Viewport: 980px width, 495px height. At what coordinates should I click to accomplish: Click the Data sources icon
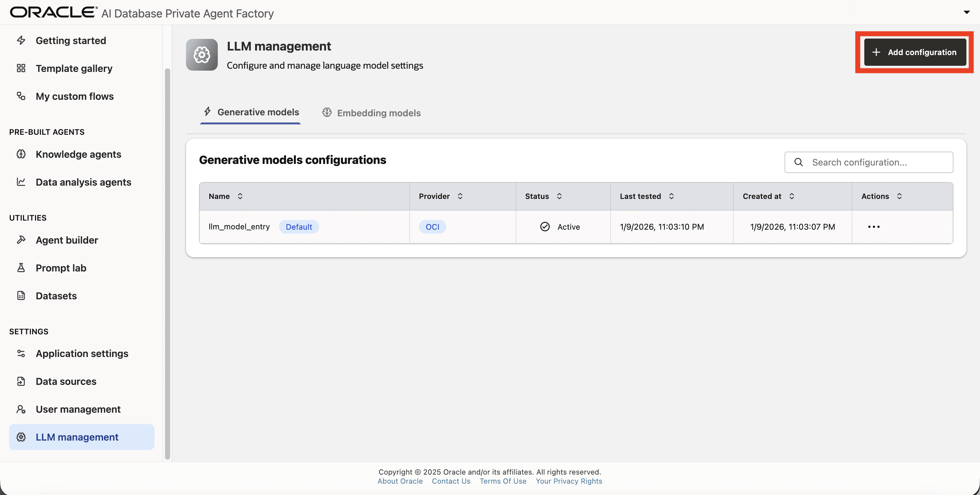point(21,381)
